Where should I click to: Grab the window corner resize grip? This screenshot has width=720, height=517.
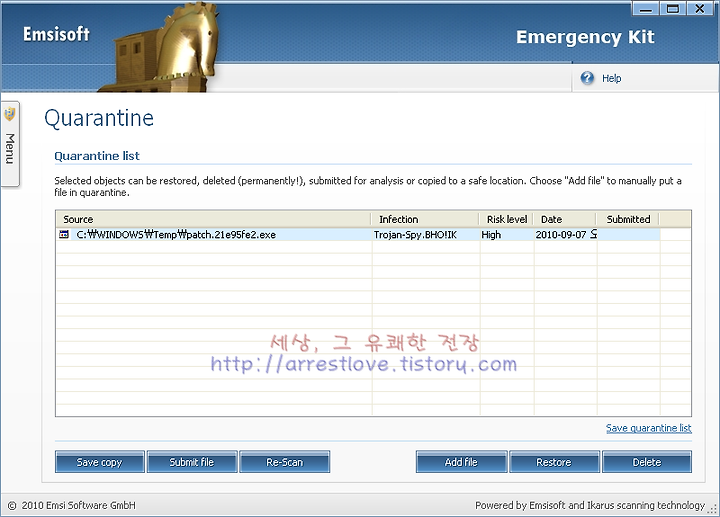coord(713,509)
